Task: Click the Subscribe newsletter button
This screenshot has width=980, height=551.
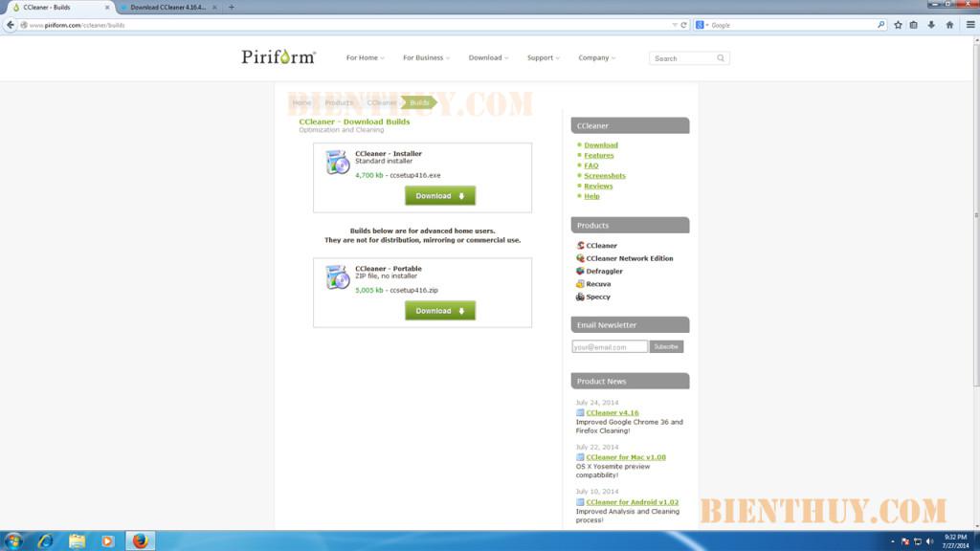Action: pyautogui.click(x=666, y=346)
